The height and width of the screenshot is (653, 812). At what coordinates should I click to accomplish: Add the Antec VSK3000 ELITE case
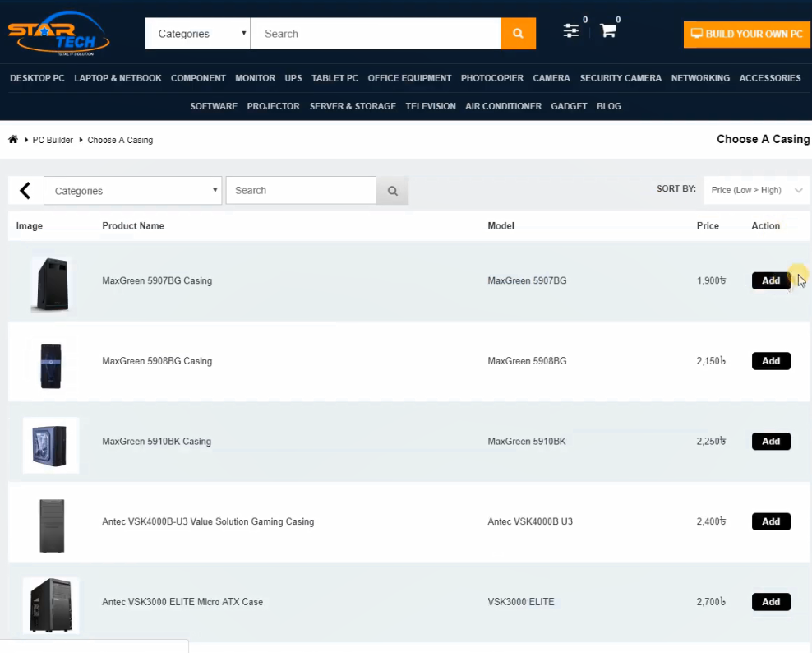click(770, 602)
